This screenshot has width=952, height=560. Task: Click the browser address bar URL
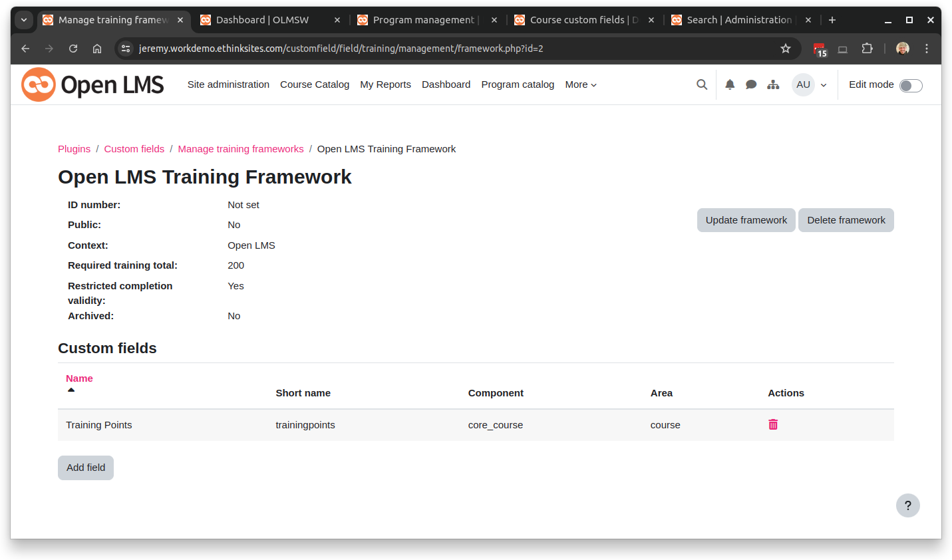point(341,49)
